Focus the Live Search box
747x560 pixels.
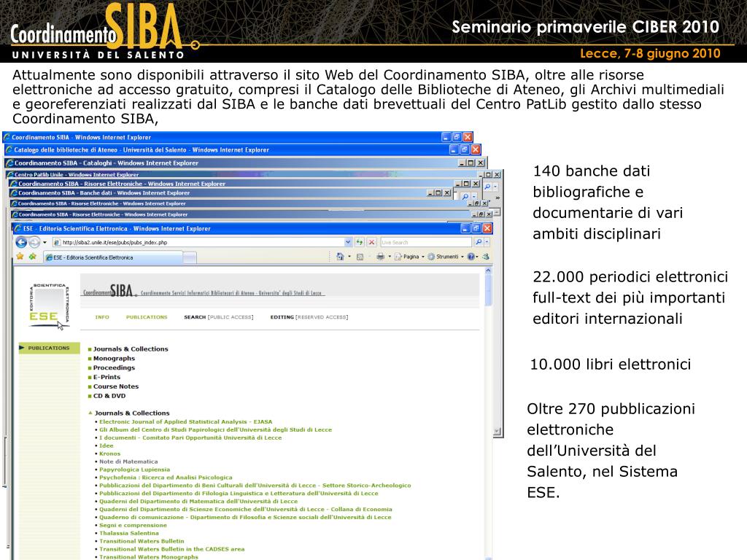[x=425, y=242]
